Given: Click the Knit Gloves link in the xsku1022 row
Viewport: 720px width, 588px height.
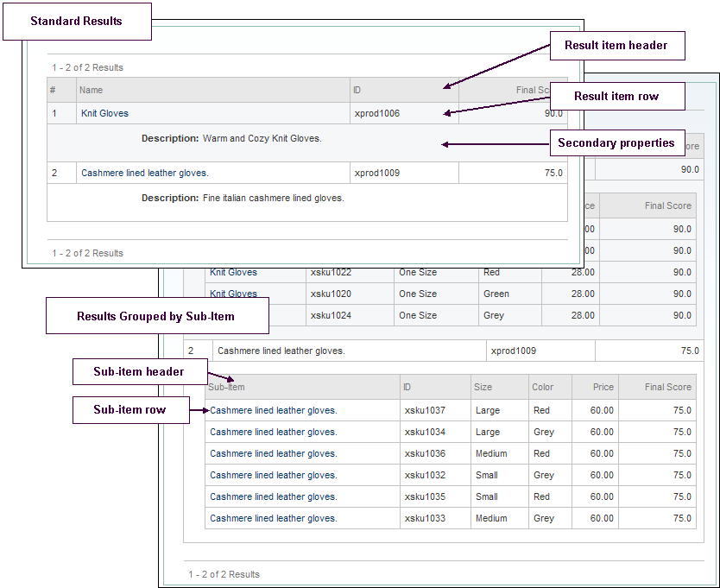Looking at the screenshot, I should tap(233, 272).
